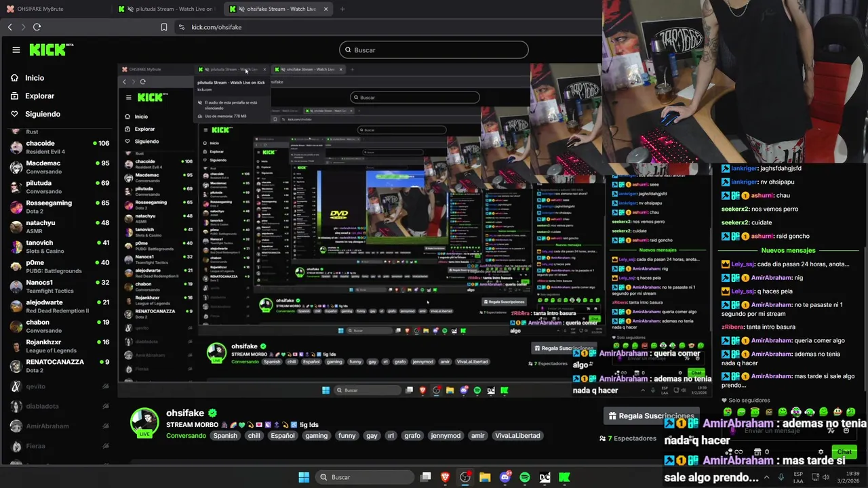Click the kick.com/ohsifake address bar
Screen dimensions: 868x488
(387, 27)
